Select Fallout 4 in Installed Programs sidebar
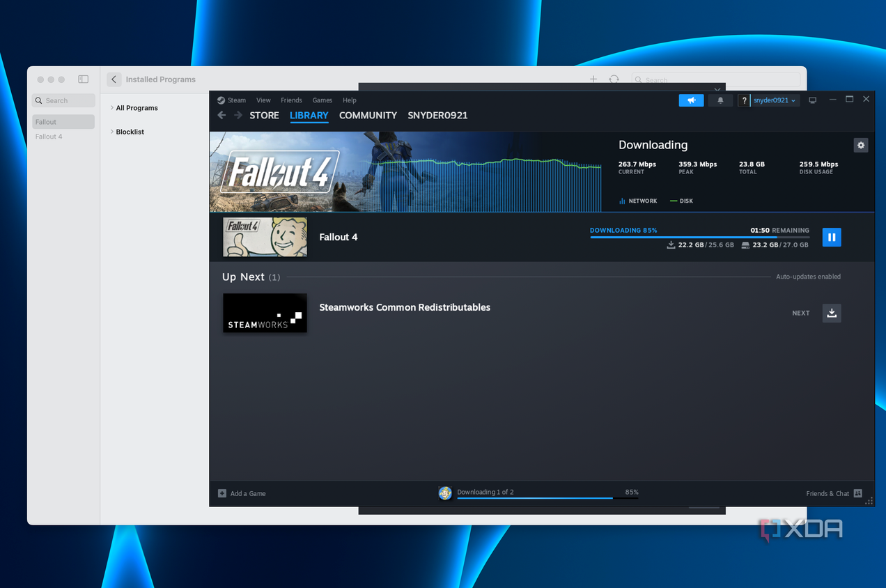This screenshot has height=588, width=886. click(63, 137)
